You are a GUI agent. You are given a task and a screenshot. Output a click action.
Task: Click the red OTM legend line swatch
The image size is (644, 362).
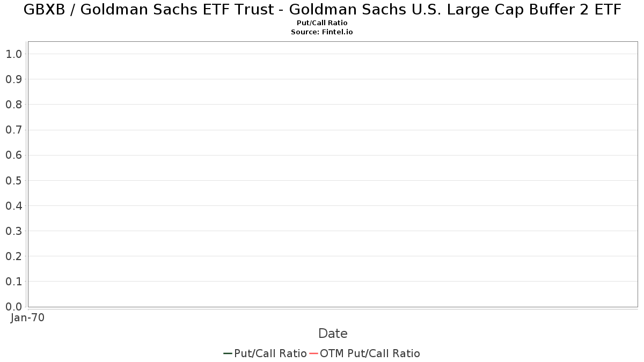click(x=313, y=353)
